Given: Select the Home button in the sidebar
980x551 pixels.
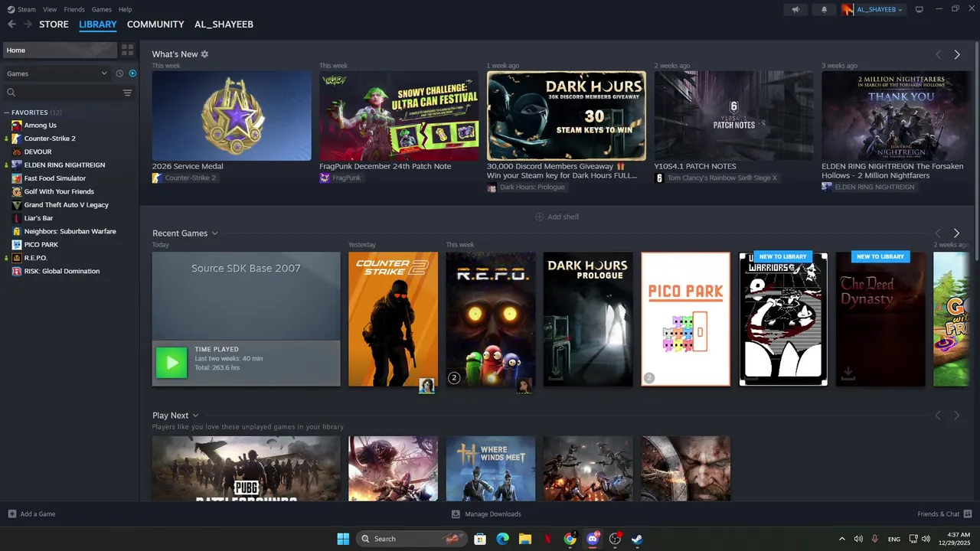Looking at the screenshot, I should coord(60,50).
